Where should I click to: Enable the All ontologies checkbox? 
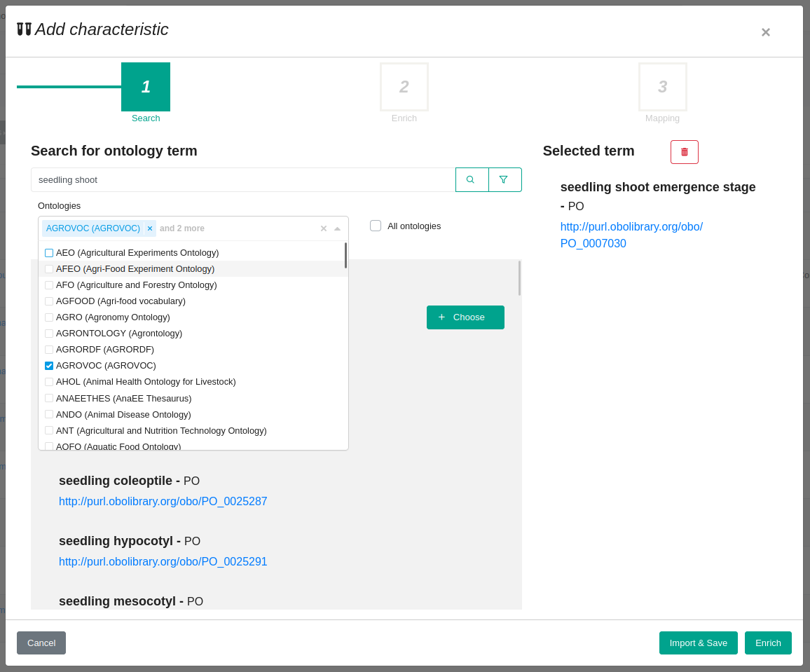click(376, 226)
